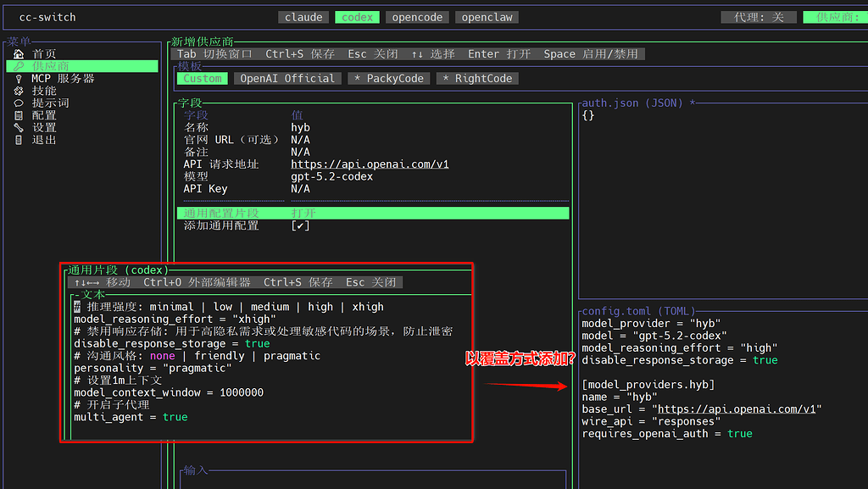The height and width of the screenshot is (489, 868).
Task: Switch to the claude tab
Action: 303,17
